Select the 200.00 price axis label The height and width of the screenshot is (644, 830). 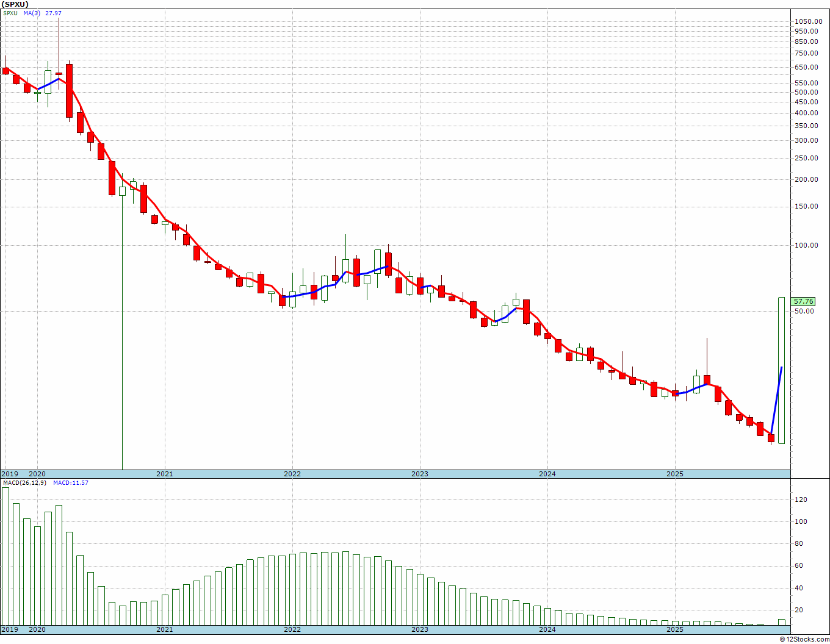pos(806,179)
